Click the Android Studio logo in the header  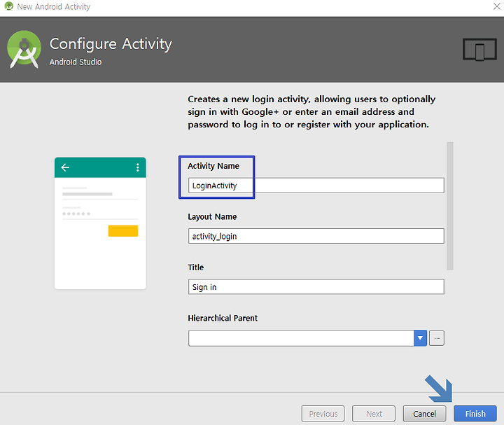click(x=24, y=49)
